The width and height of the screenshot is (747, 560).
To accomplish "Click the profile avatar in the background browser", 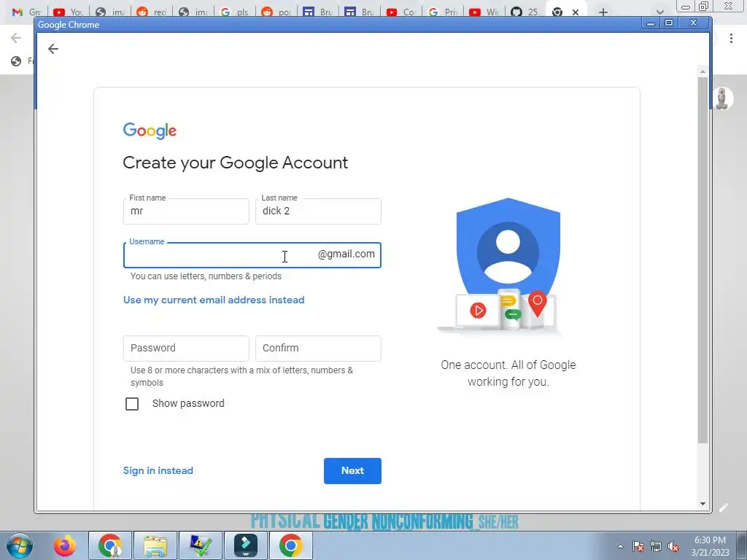I will point(723,98).
